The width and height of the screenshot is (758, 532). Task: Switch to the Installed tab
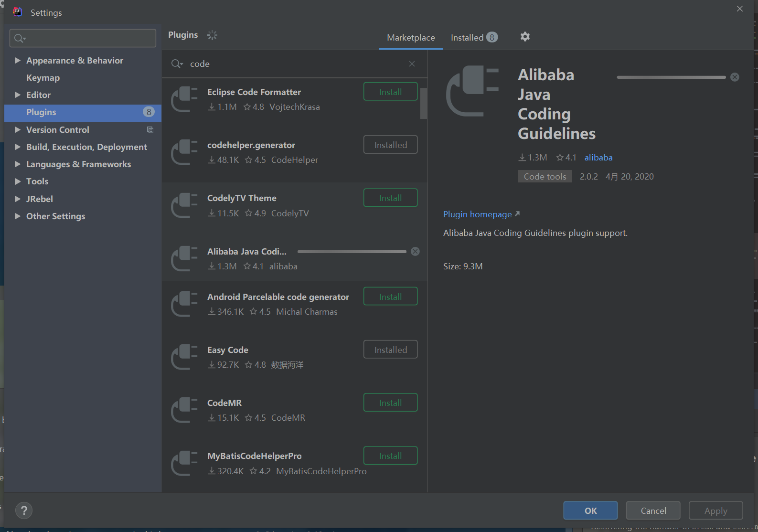(x=474, y=37)
